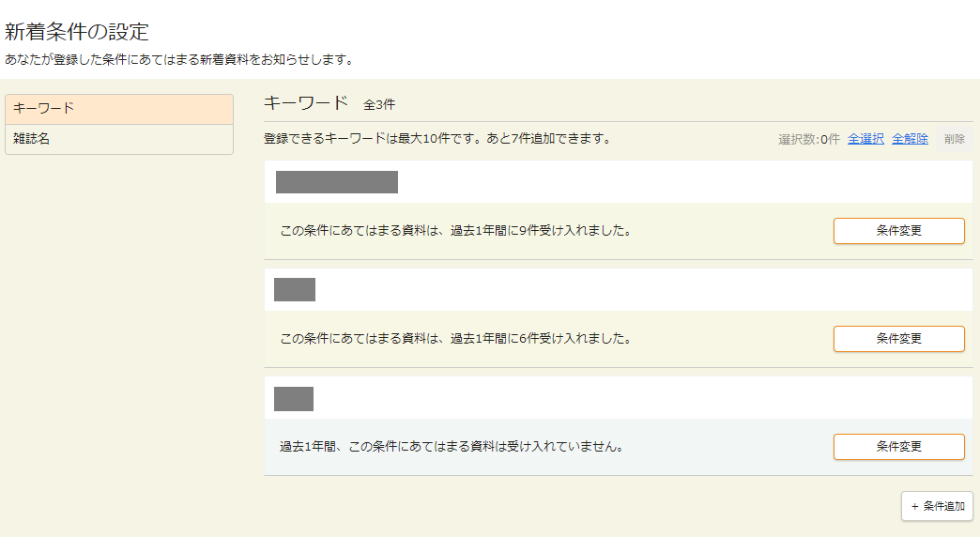Select the second keyword's redacted gray label
980x537 pixels.
(295, 290)
